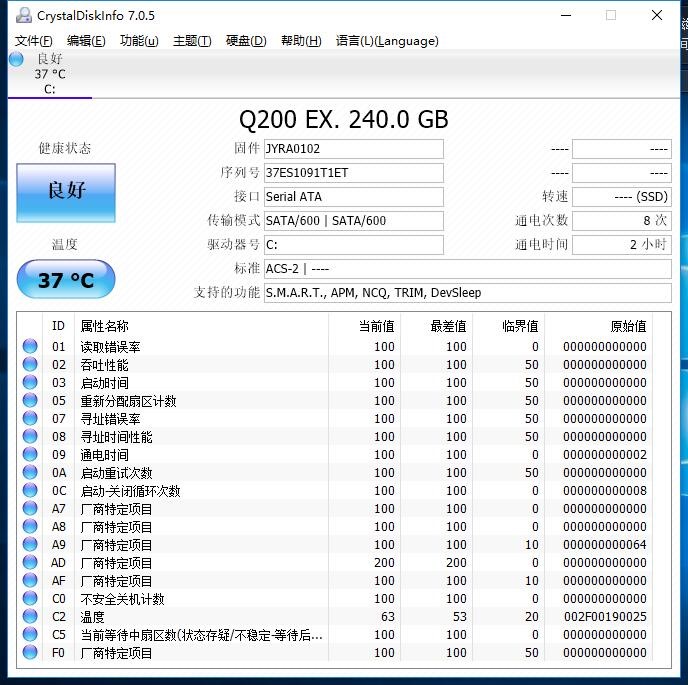Image resolution: width=688 pixels, height=685 pixels.
Task: Click the supported features field S.M.A.R.T., APM
Action: click(x=468, y=293)
